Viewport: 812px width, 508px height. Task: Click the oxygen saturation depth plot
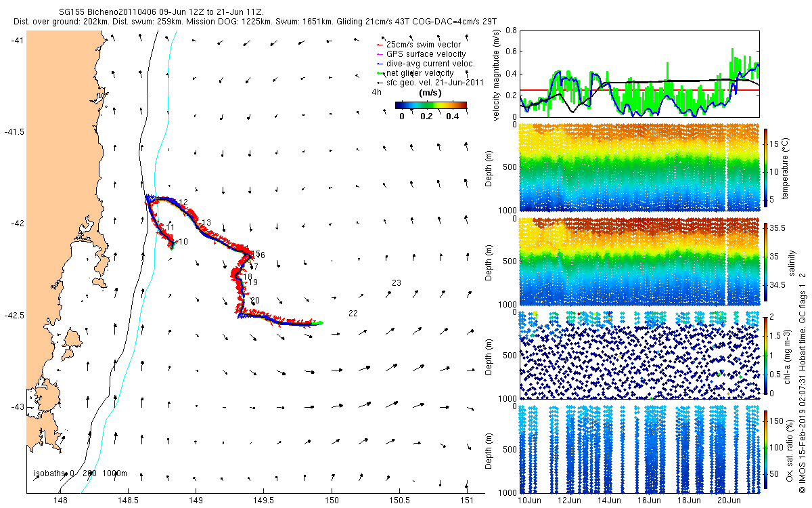pyautogui.click(x=639, y=449)
